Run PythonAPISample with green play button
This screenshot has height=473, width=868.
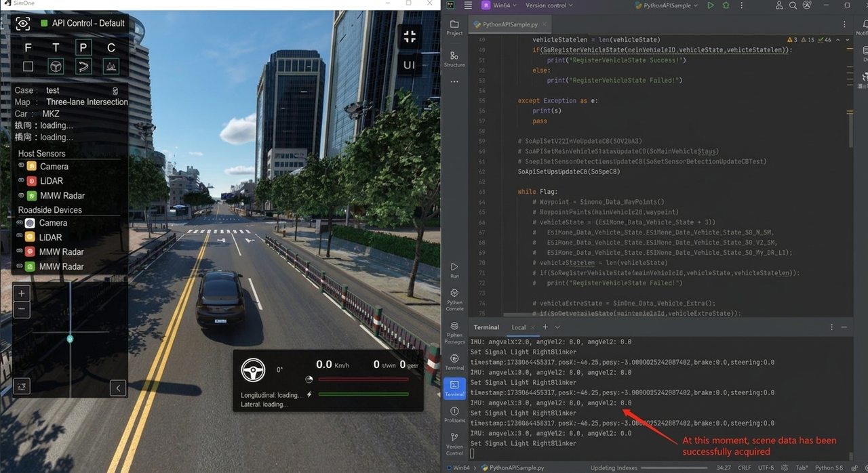coord(711,5)
